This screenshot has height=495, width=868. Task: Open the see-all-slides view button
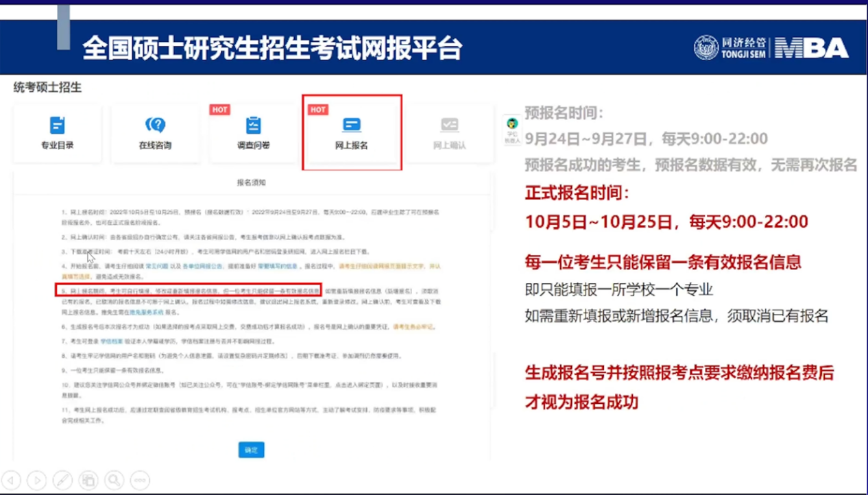88,480
